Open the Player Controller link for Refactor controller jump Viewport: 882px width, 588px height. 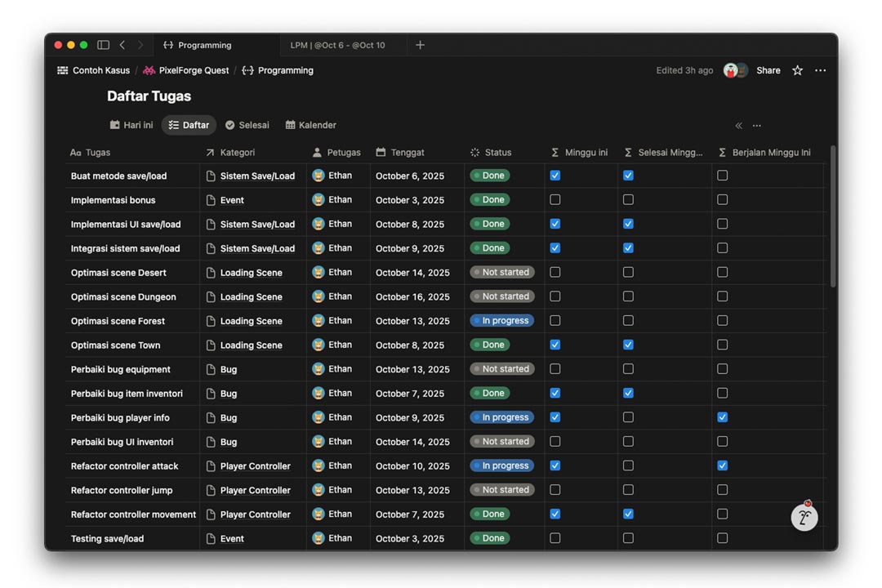[x=255, y=490]
